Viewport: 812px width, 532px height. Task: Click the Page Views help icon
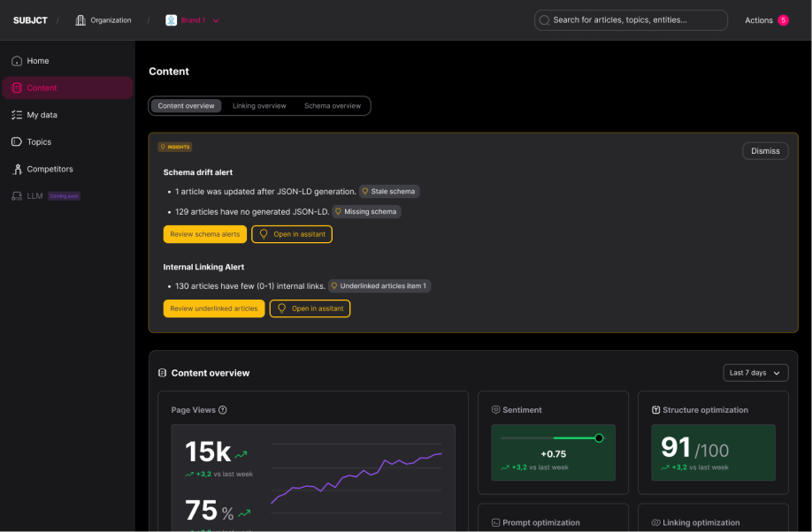223,410
